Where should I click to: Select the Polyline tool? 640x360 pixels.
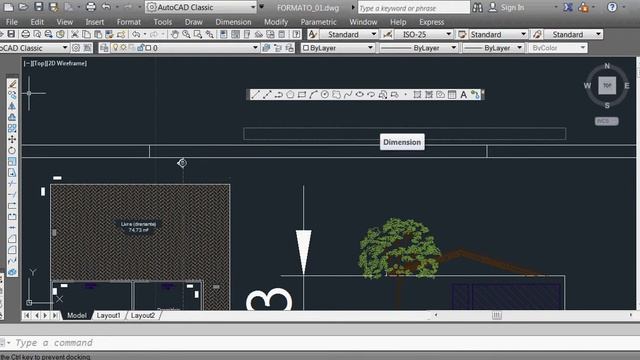(278, 95)
